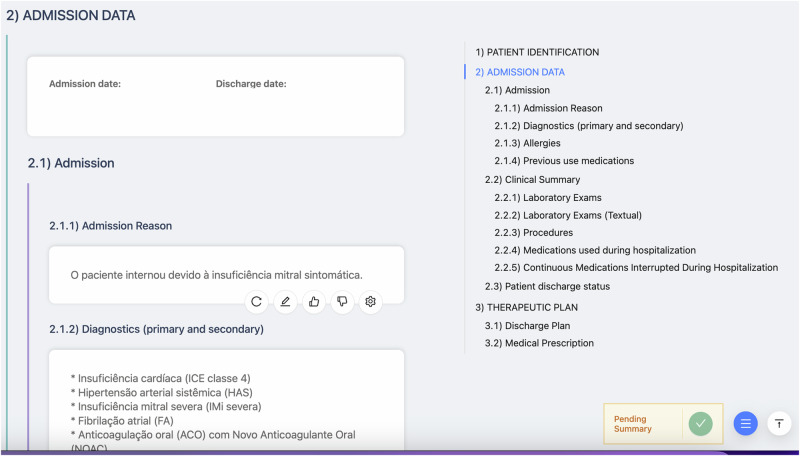Click the regenerate (refresh) icon

257,301
